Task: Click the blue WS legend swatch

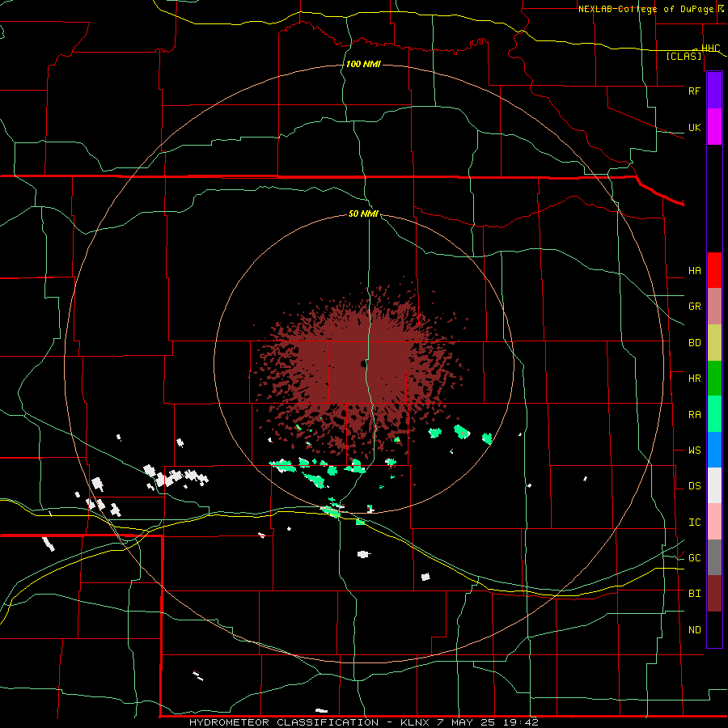Action: tap(714, 450)
